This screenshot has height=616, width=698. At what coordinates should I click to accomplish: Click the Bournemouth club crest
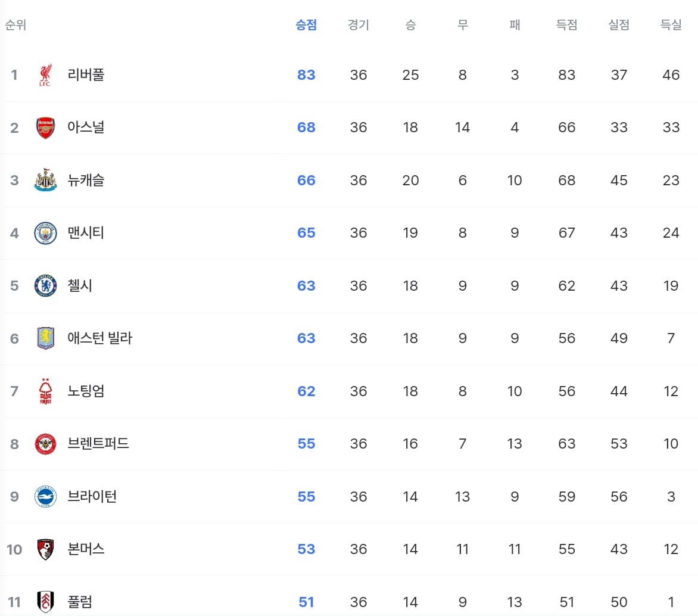pyautogui.click(x=45, y=549)
